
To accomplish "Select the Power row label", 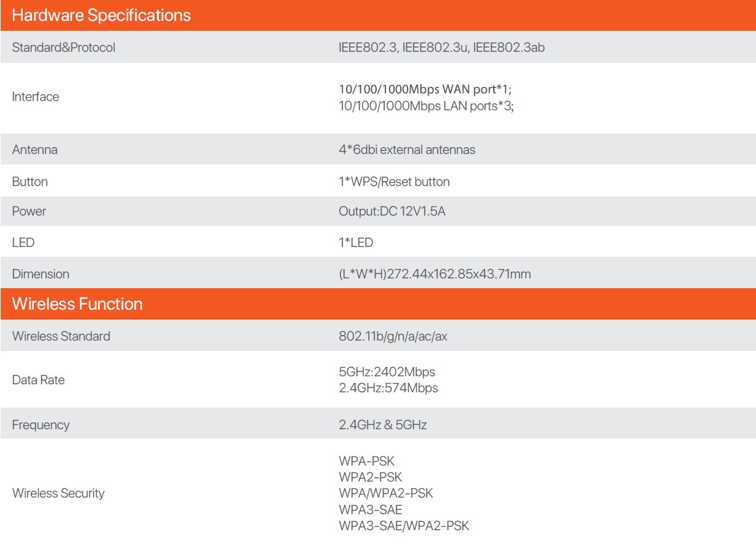I will click(x=29, y=211).
